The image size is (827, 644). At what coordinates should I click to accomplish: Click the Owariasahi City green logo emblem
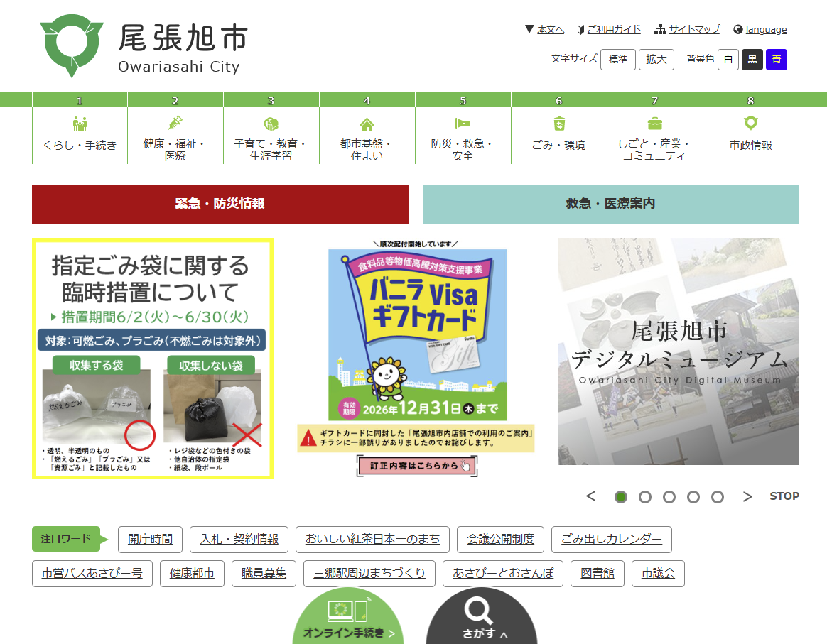point(72,45)
